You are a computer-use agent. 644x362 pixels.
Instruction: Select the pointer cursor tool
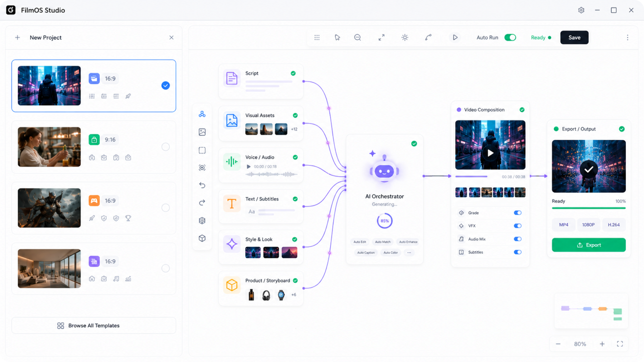coord(337,37)
